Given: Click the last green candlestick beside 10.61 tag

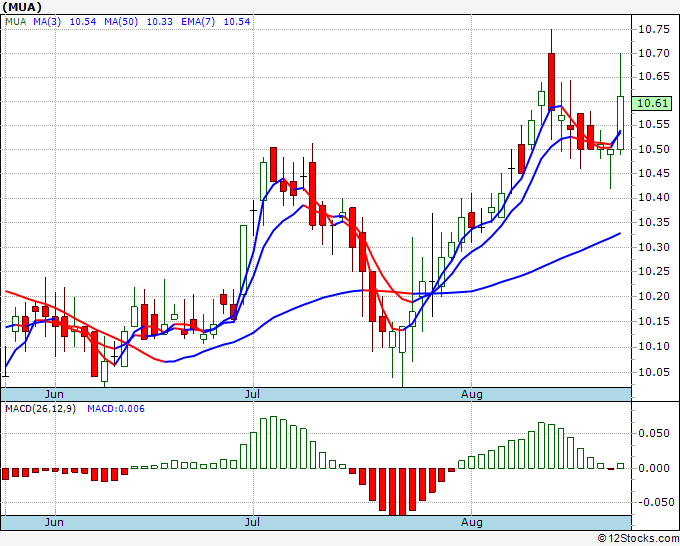Looking at the screenshot, I should [621, 123].
